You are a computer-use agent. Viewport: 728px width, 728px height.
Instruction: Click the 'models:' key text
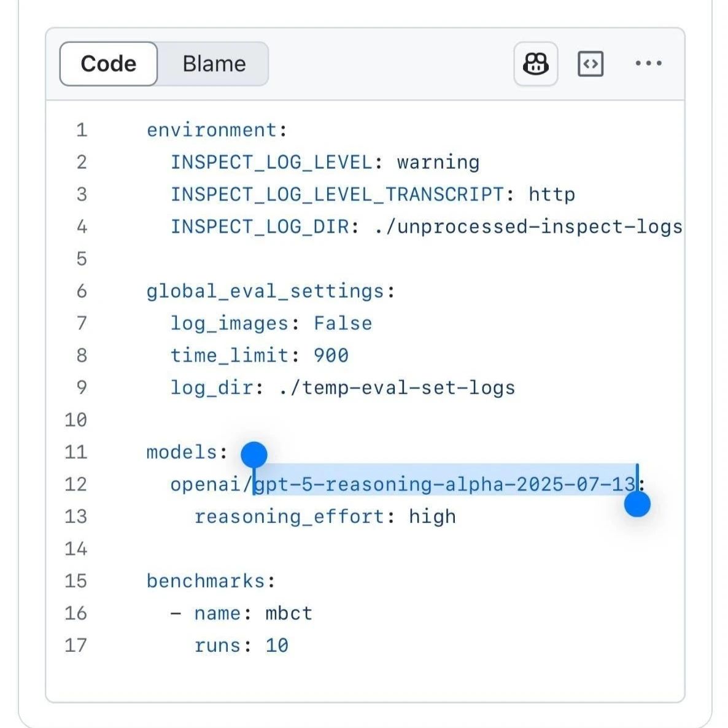(187, 452)
